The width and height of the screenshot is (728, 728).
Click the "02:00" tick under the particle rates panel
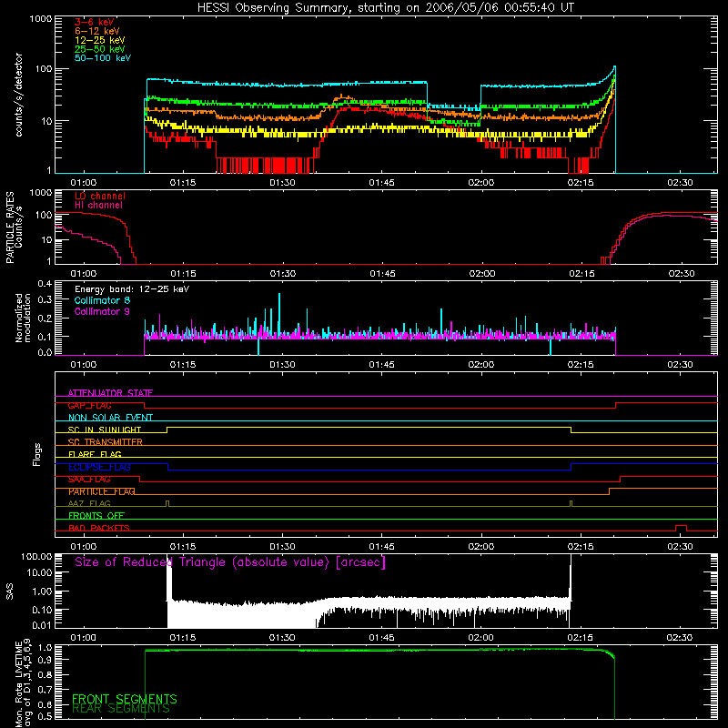(482, 274)
